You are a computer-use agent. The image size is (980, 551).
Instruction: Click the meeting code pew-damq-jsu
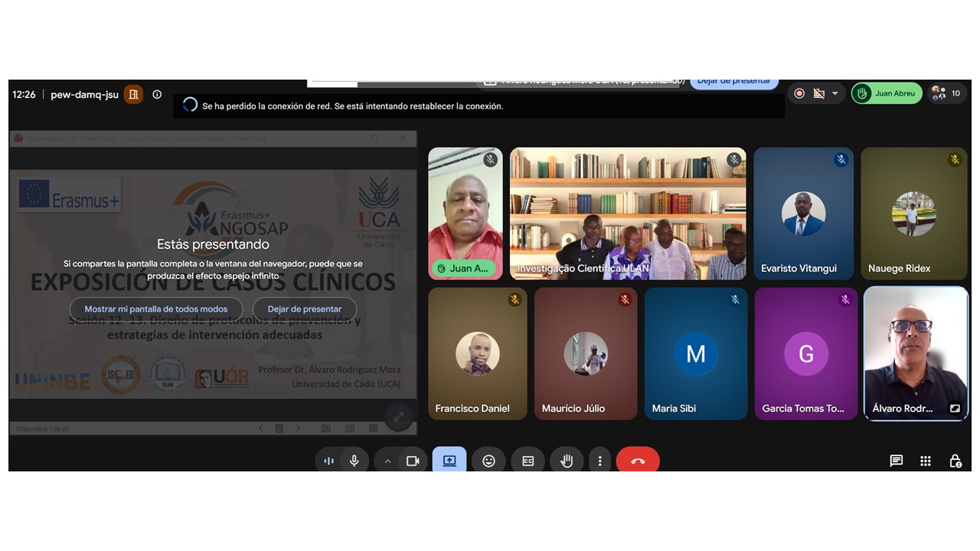pyautogui.click(x=85, y=95)
